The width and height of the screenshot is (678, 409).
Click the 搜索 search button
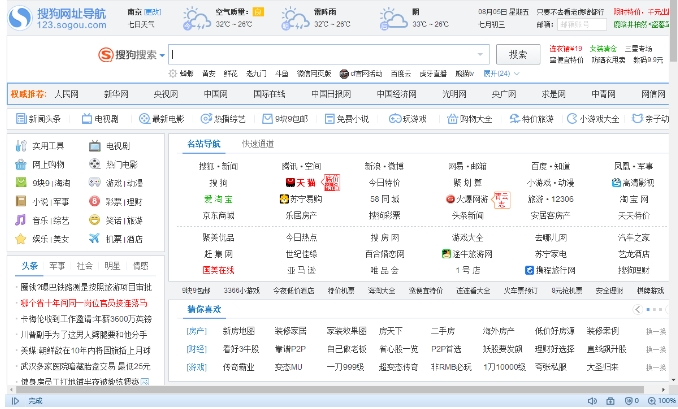coord(518,54)
